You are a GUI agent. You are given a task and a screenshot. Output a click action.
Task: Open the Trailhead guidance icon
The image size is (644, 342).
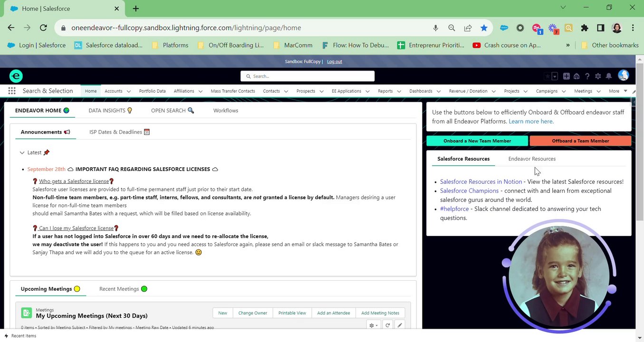(x=577, y=76)
